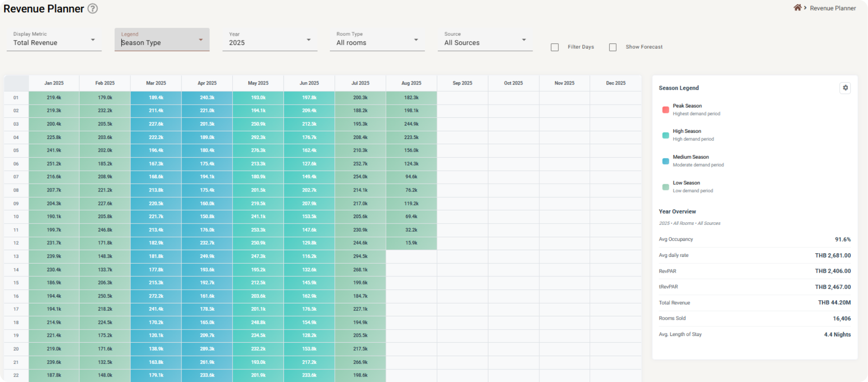Open the Year 2025 dropdown
Viewport: 868px width, 382px height.
269,42
